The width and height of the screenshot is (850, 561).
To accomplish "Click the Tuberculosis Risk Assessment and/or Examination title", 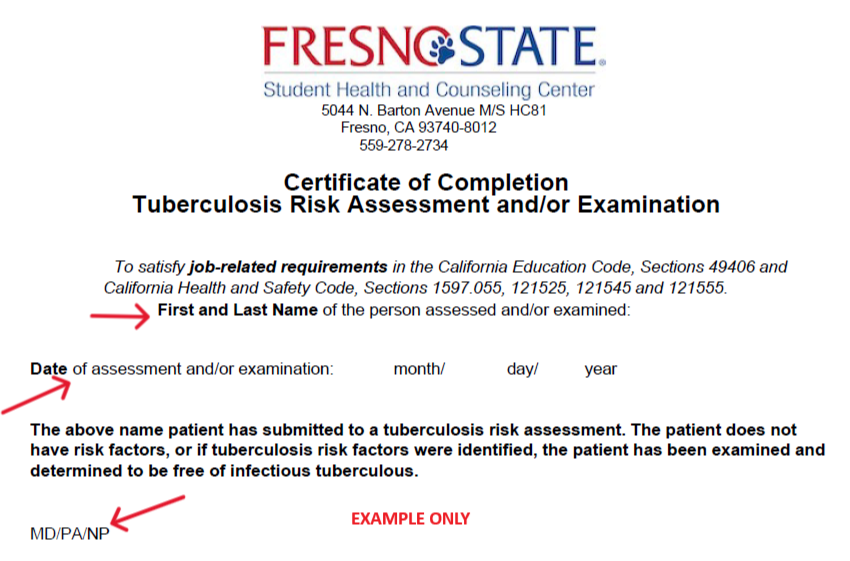I will point(426,205).
